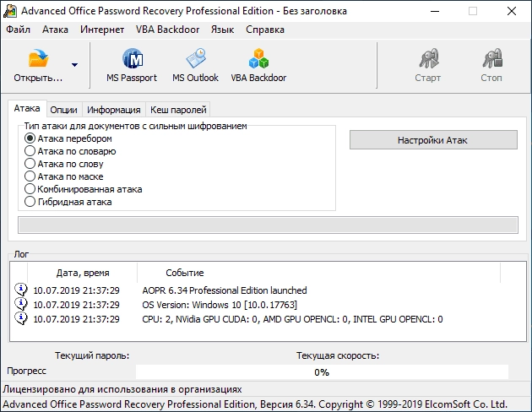This screenshot has width=532, height=412.
Task: Minimize the application window
Action: tap(435, 11)
